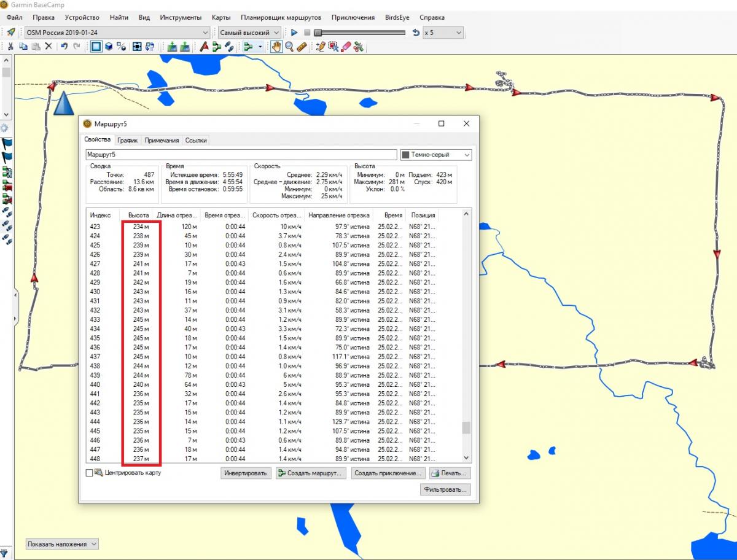Image resolution: width=737 pixels, height=560 pixels.
Task: Open the Показать наложения dropdown
Action: [62, 544]
